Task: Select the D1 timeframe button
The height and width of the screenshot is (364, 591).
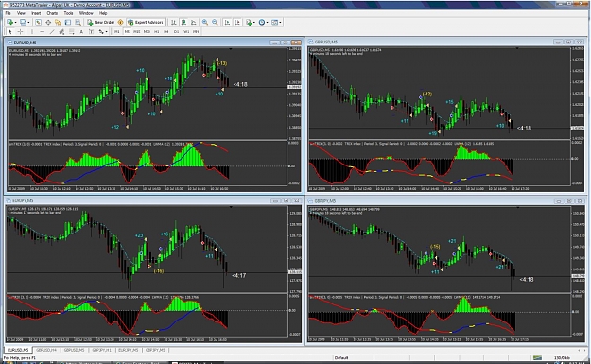Action: [176, 32]
